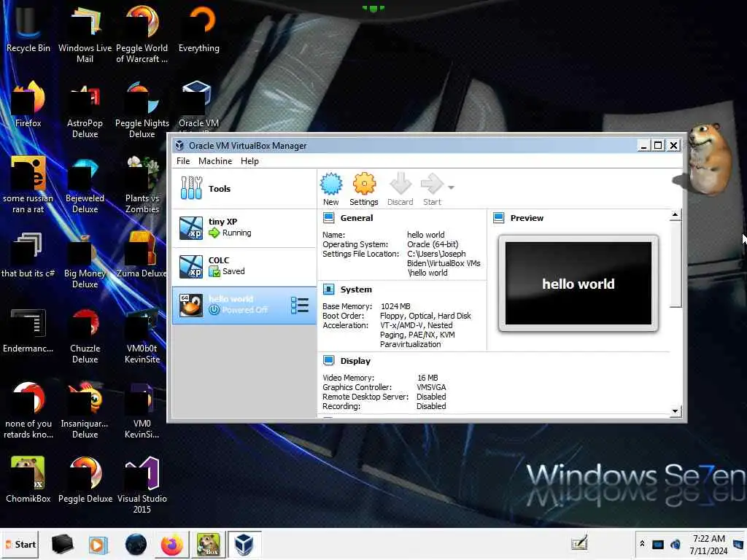This screenshot has width=747, height=560.
Task: Click the Big Money Deluxe desktop icon
Action: coord(85,260)
